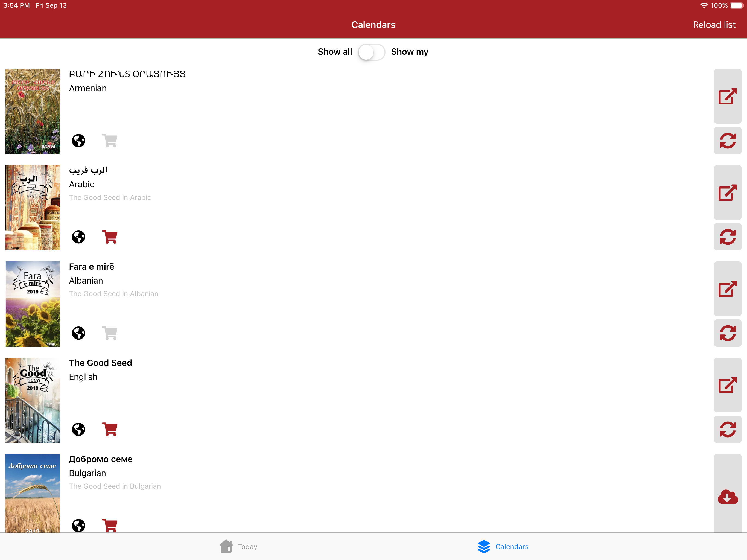Toggle the Show all / Show my switch

coord(371,52)
